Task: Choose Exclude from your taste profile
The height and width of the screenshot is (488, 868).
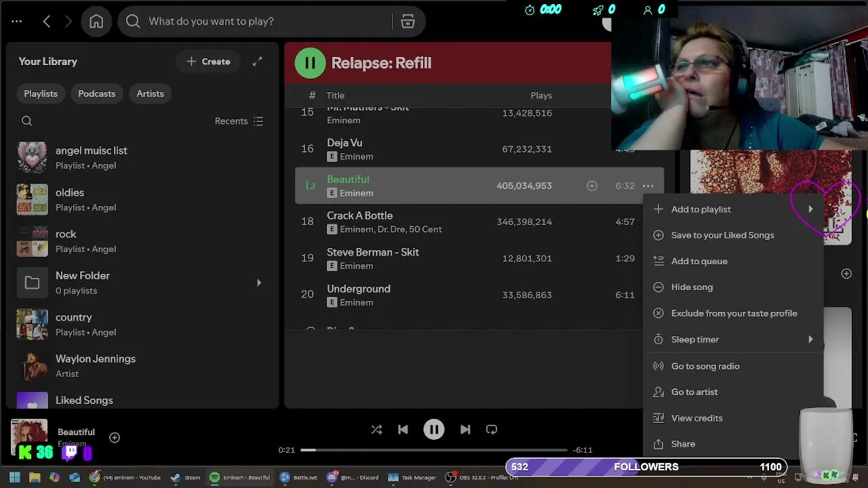Action: pos(733,313)
